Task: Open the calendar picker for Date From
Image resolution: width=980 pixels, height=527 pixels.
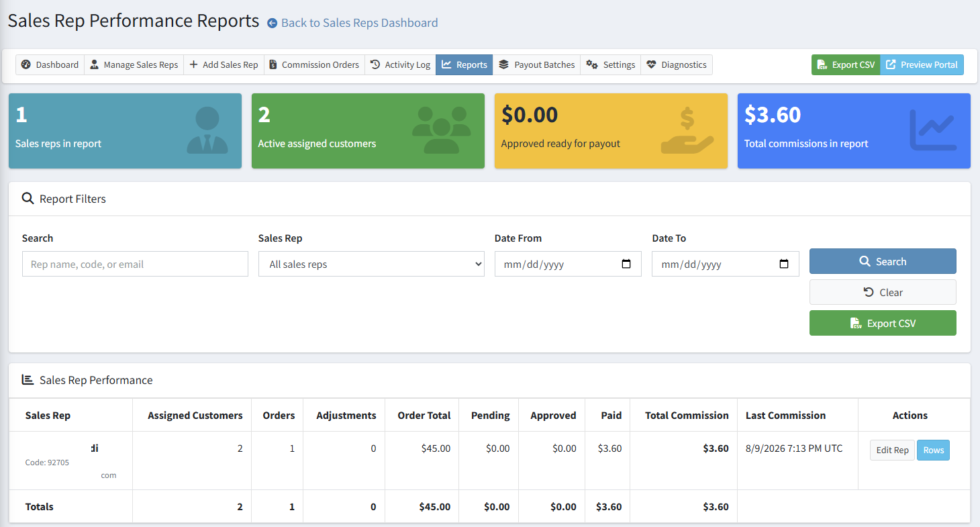Action: pos(626,264)
